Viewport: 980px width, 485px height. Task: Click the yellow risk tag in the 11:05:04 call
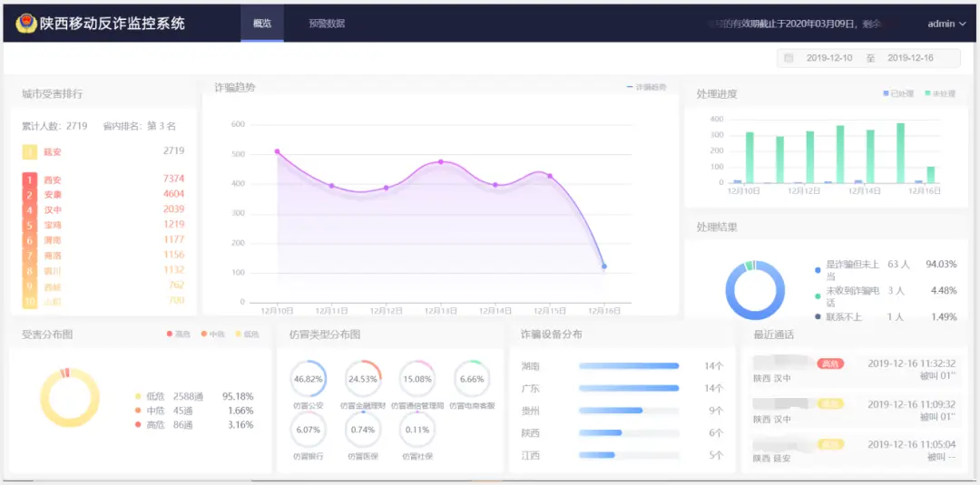(830, 444)
